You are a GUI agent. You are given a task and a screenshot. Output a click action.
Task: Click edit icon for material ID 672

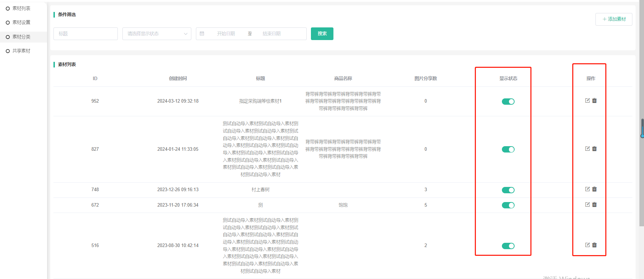coord(587,205)
